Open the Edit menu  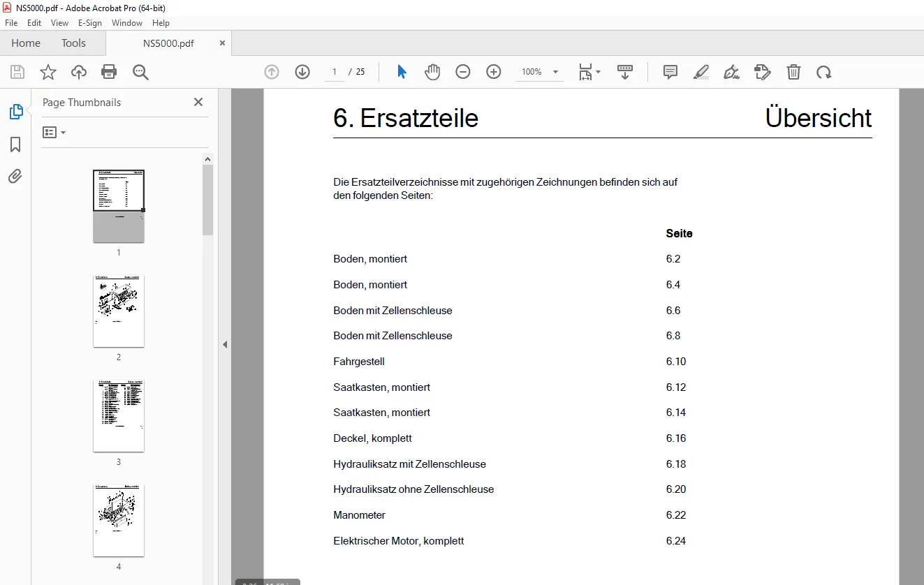click(x=34, y=23)
